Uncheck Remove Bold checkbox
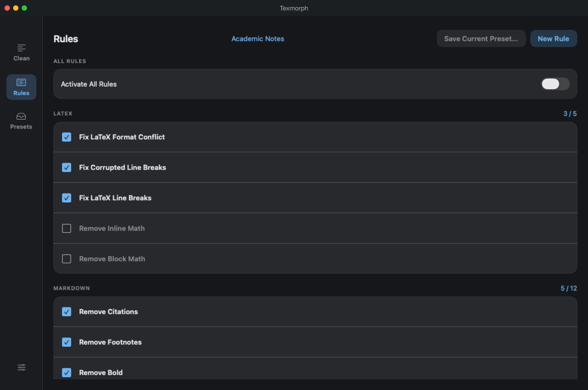 click(x=67, y=373)
